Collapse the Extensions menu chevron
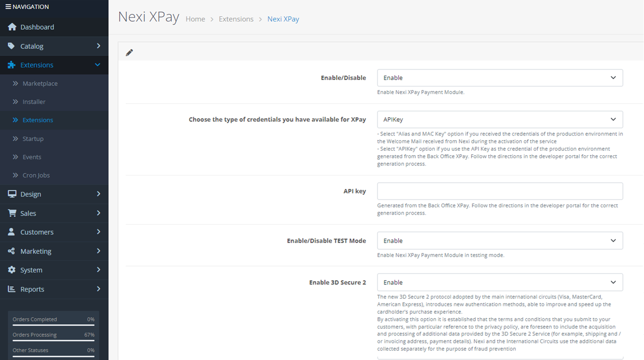Viewport: 644px width, 360px height. point(98,65)
